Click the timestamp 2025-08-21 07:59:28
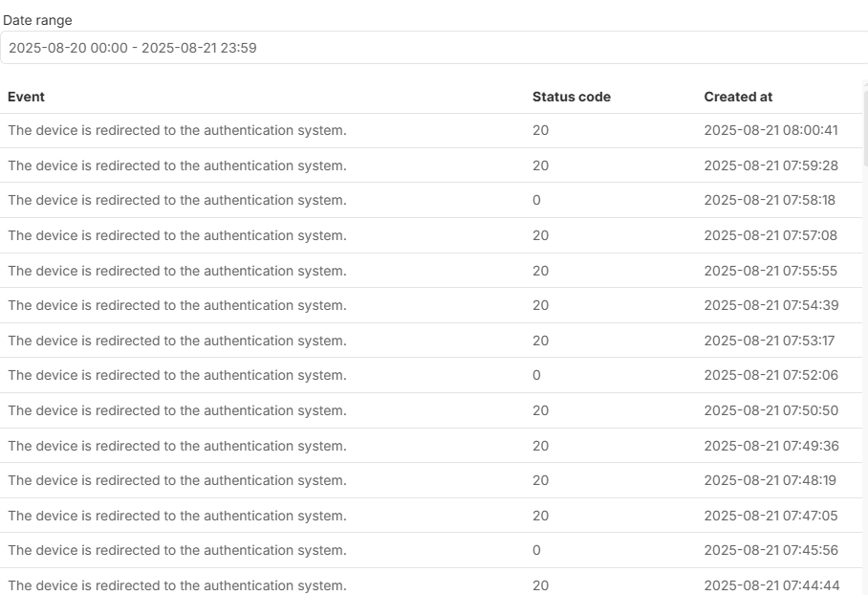The width and height of the screenshot is (868, 595). [x=770, y=165]
